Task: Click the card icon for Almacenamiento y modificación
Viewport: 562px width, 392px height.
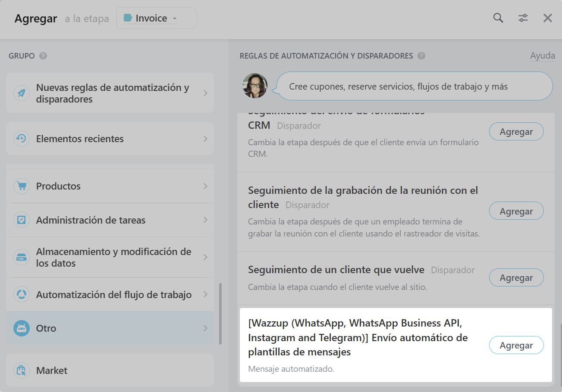Action: [x=22, y=257]
